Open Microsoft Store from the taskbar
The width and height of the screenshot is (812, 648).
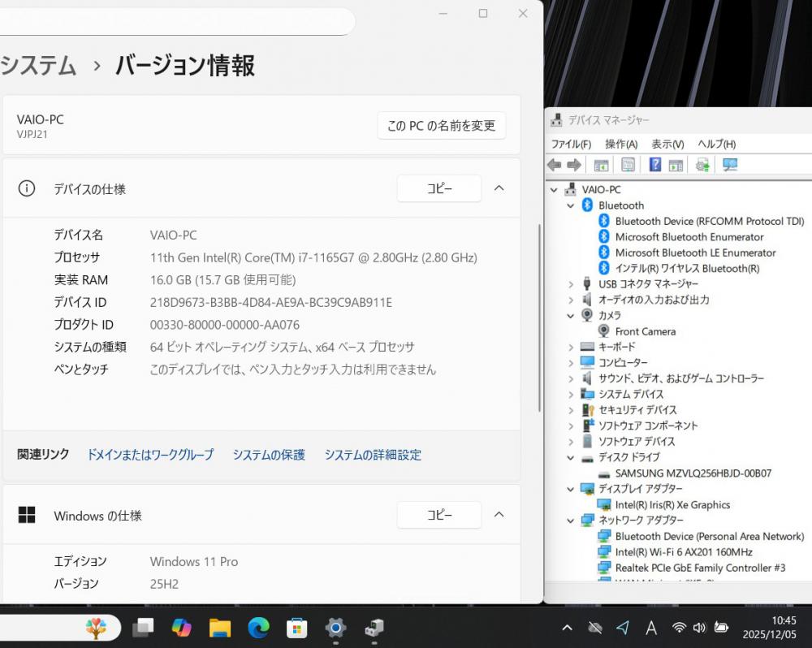pos(297,627)
